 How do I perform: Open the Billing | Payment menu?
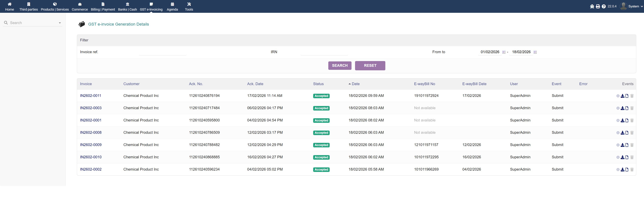pos(103,7)
